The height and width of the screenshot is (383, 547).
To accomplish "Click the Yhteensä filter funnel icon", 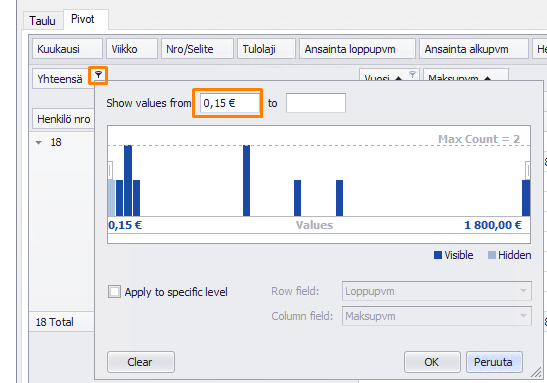I will click(98, 75).
